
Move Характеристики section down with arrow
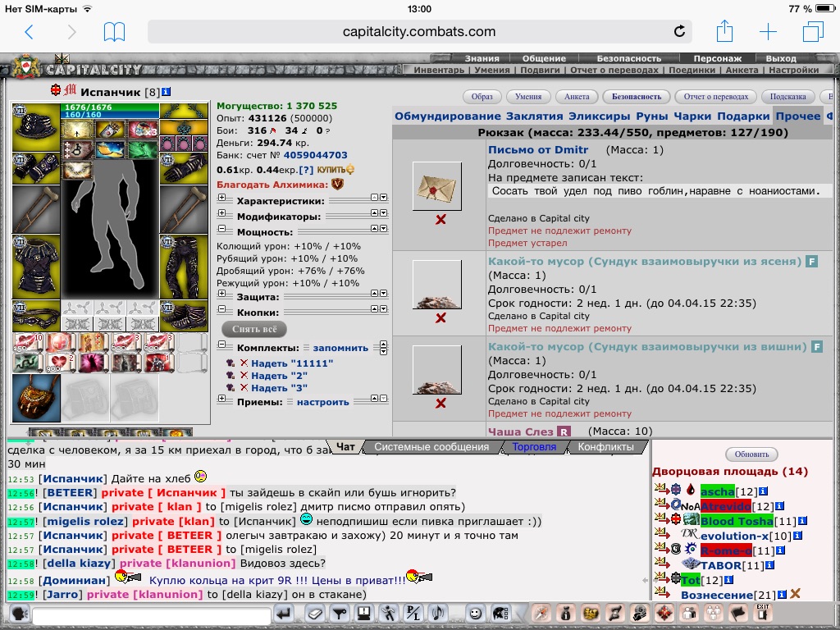coord(384,198)
